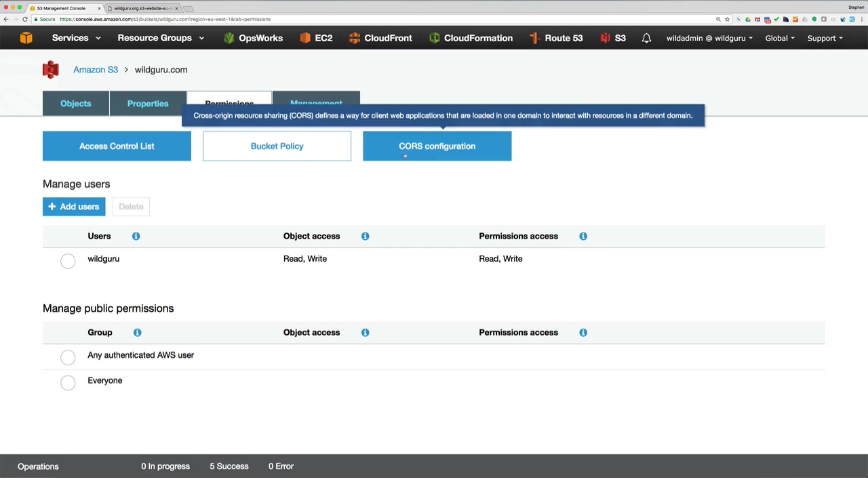The width and height of the screenshot is (868, 488).
Task: Select the wildguru user radio button
Action: pos(68,261)
